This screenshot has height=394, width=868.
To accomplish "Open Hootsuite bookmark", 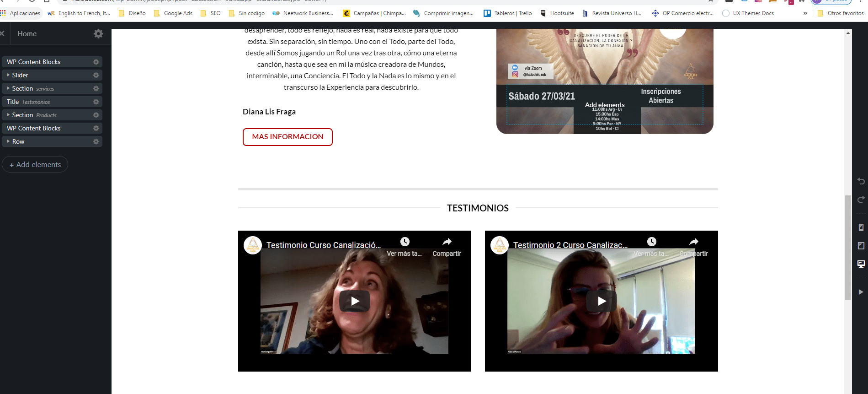I will coord(557,13).
